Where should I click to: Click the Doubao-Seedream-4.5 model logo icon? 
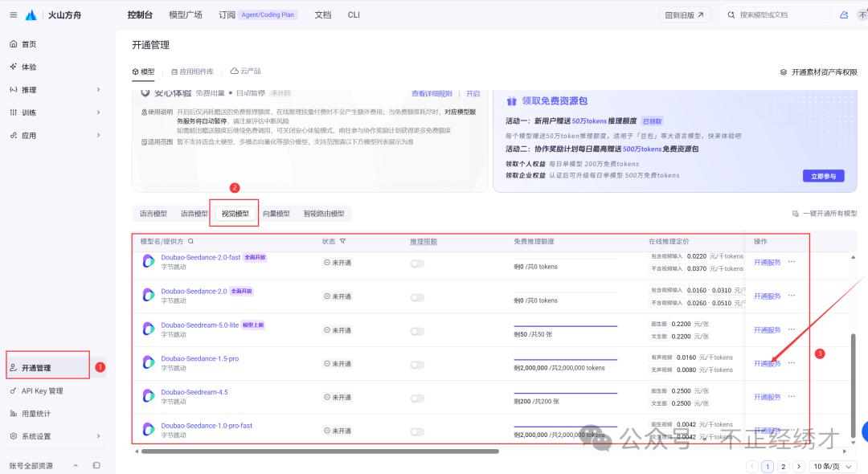pyautogui.click(x=149, y=396)
